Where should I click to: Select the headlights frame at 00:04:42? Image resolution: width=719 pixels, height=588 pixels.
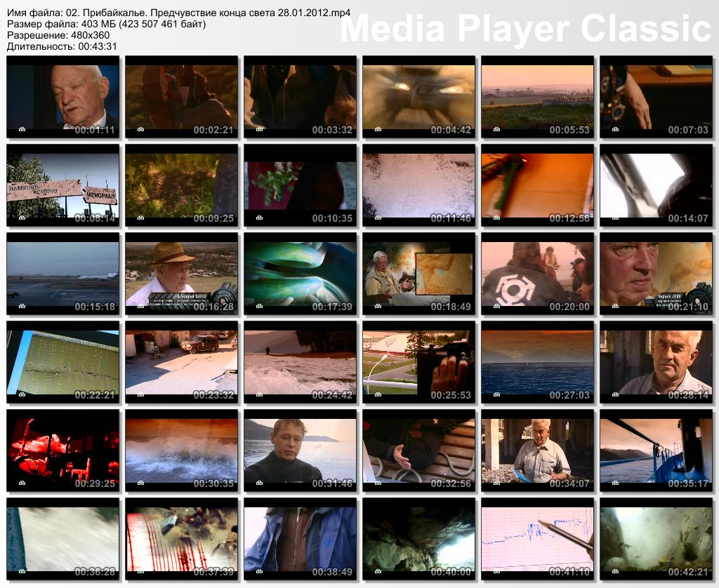418,97
